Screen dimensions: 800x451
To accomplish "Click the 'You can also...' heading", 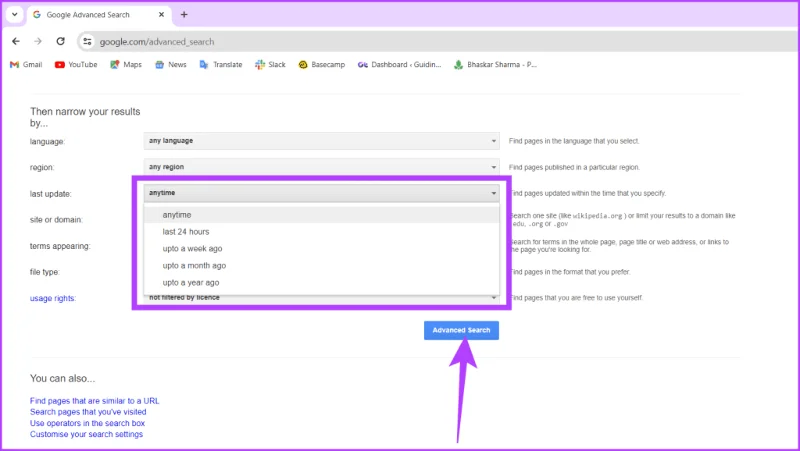I will 62,379.
